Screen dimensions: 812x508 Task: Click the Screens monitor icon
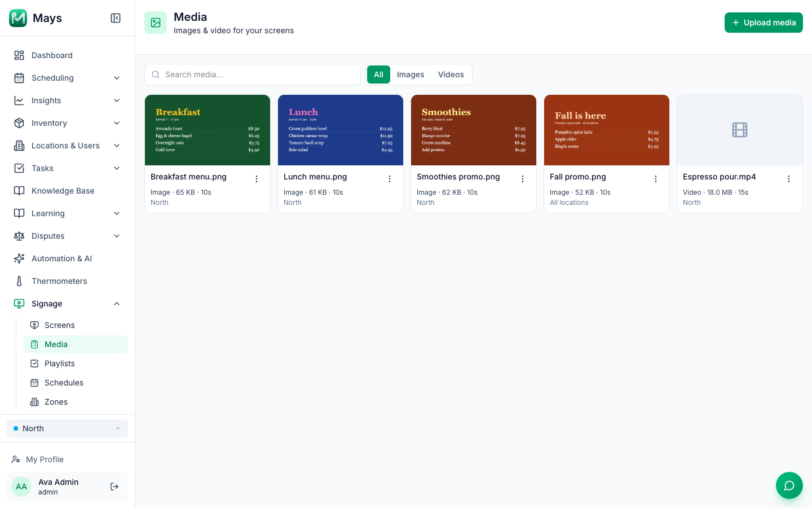pyautogui.click(x=34, y=325)
